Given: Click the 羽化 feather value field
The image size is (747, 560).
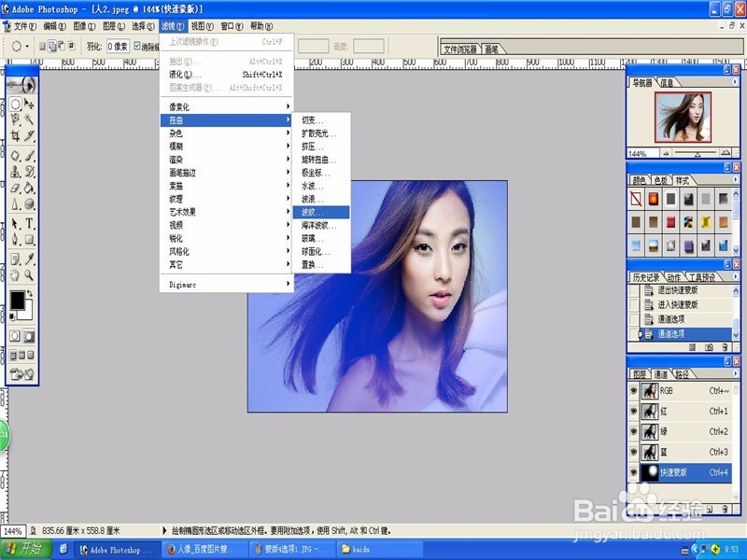Looking at the screenshot, I should coord(118,46).
